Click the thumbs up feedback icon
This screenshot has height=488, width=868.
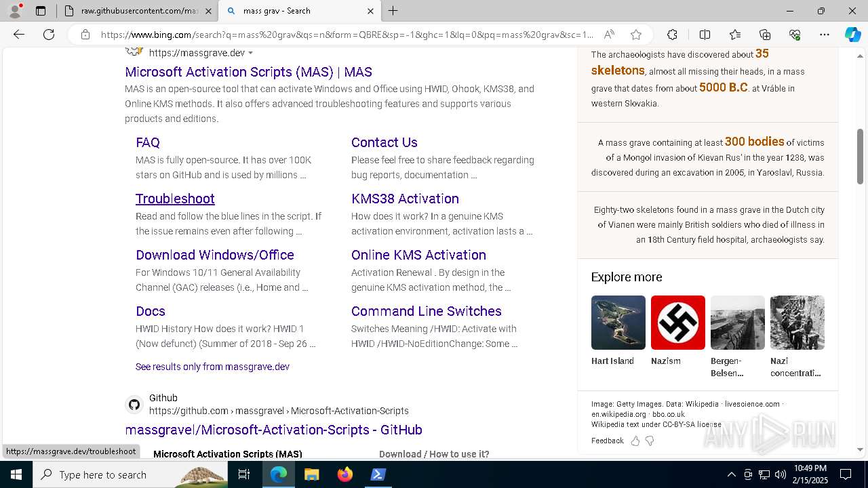[x=635, y=441]
